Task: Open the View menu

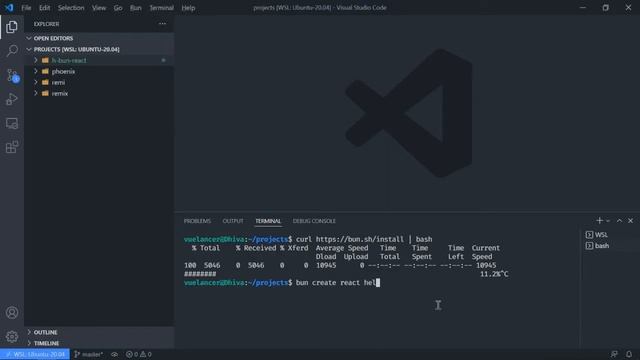Action: point(99,8)
